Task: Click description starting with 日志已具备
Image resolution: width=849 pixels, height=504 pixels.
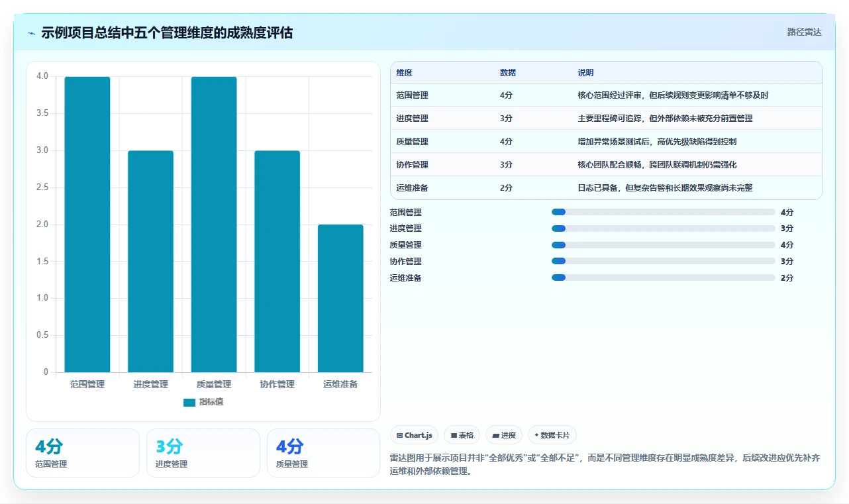Action: 665,188
